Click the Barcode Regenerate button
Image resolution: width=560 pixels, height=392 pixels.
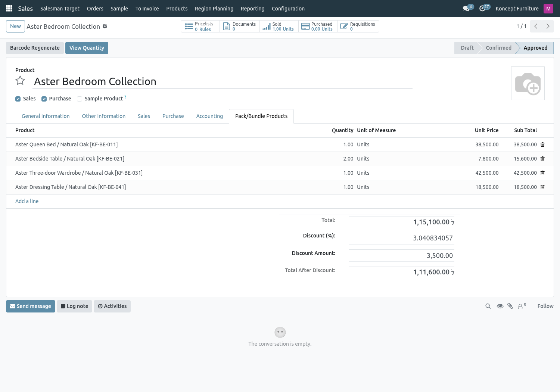(x=35, y=48)
